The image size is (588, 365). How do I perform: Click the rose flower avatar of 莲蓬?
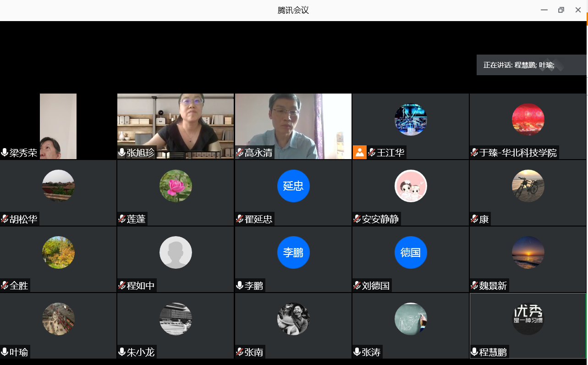176,186
